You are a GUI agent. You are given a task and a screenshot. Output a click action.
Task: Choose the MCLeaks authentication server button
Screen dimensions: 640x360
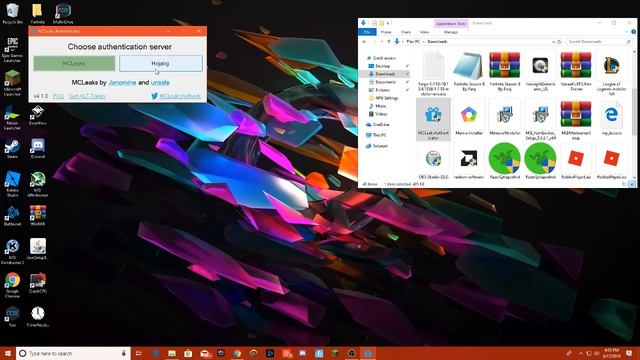coord(74,63)
